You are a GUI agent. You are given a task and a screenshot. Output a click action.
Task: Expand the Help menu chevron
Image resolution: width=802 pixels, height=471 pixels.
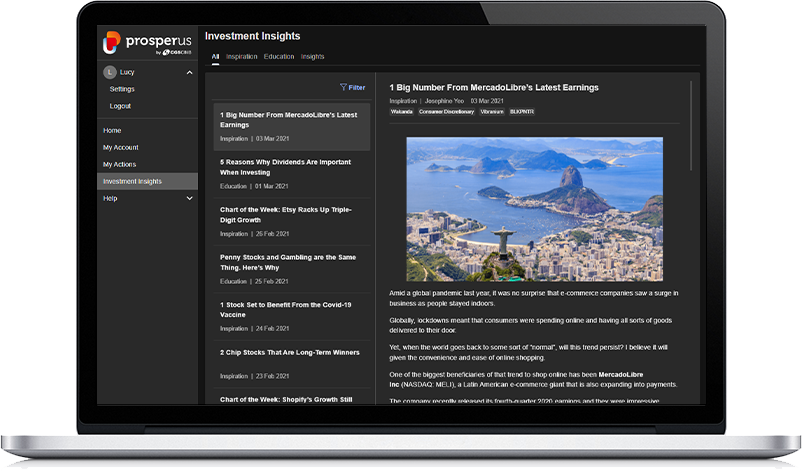(x=189, y=198)
